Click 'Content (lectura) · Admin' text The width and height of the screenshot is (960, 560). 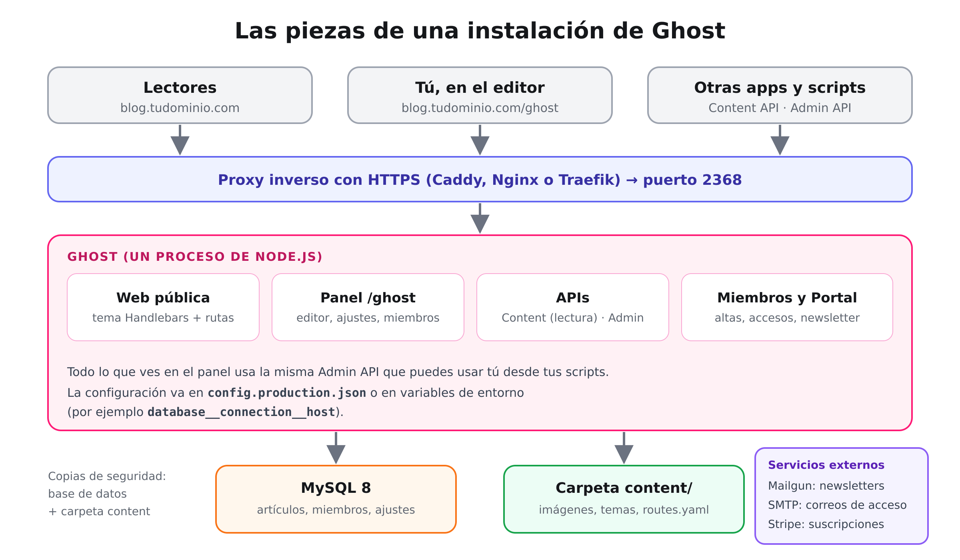pyautogui.click(x=573, y=318)
